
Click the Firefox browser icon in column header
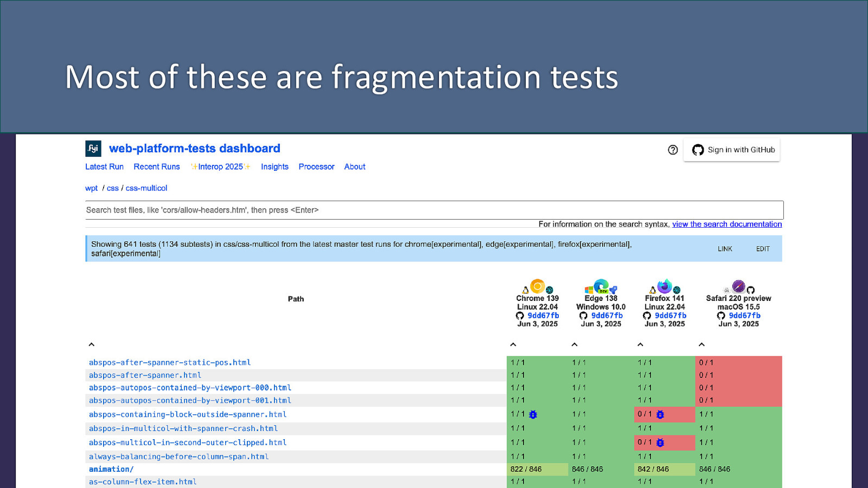665,286
